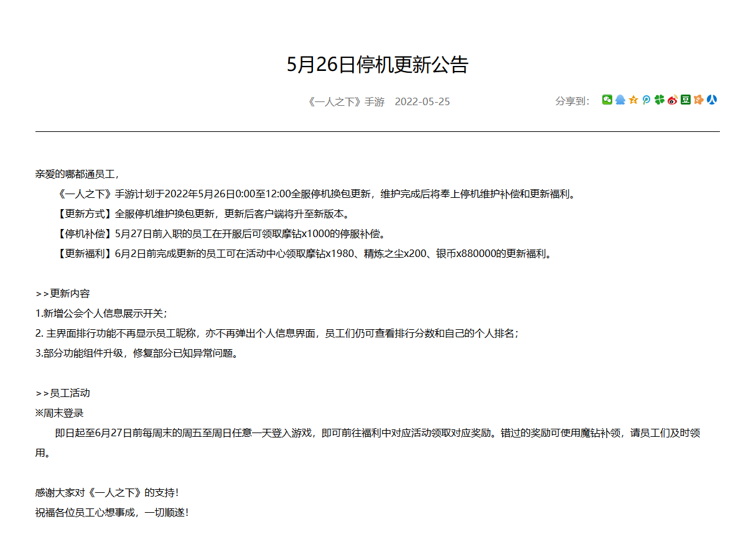Click the orange flower share icon

pyautogui.click(x=699, y=100)
